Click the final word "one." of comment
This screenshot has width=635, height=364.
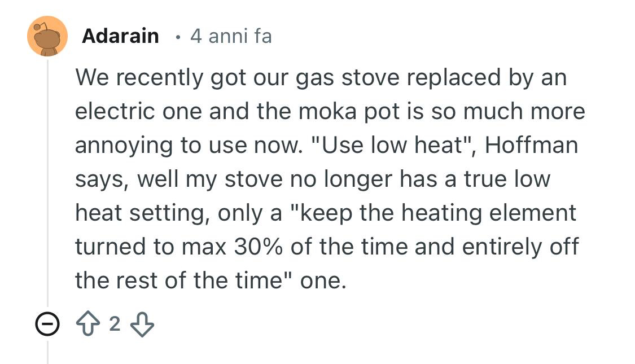pos(322,280)
